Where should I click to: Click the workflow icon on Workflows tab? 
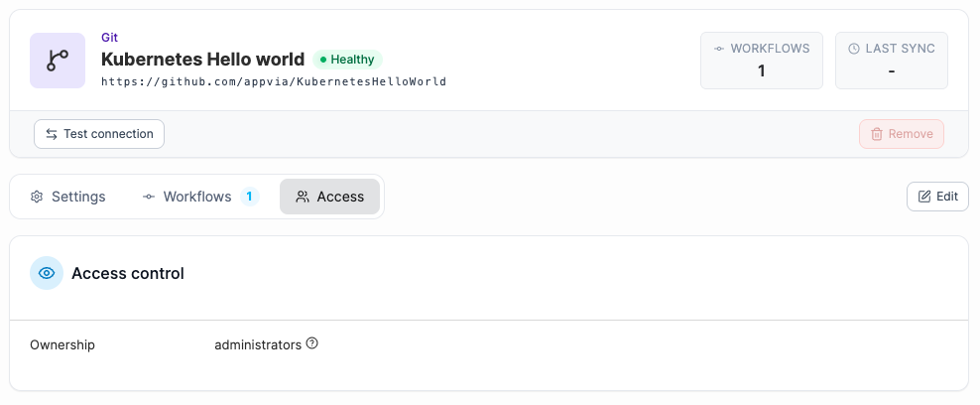pyautogui.click(x=149, y=197)
